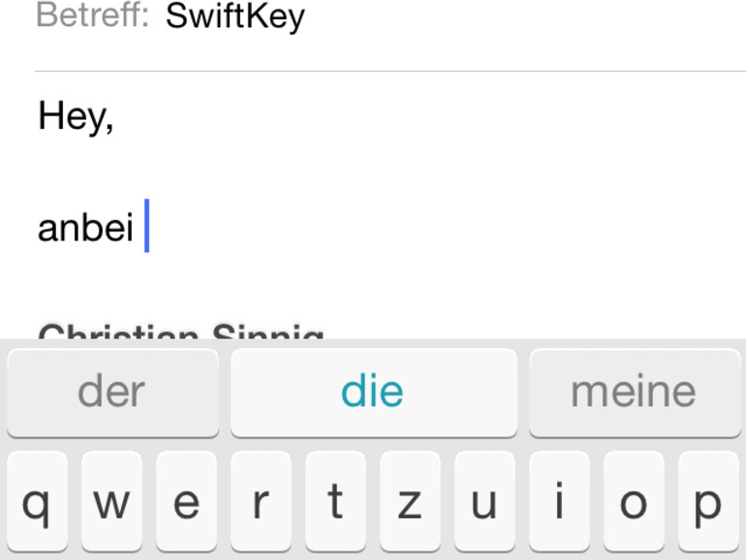Click on the word 'anbei' in body
Image resolution: width=746 pixels, height=560 pixels.
coord(85,228)
